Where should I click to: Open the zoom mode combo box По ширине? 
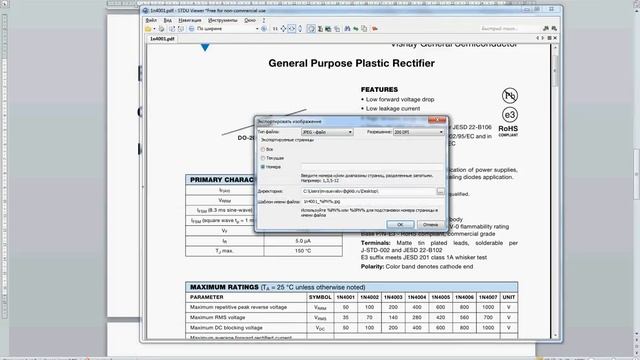[227, 29]
